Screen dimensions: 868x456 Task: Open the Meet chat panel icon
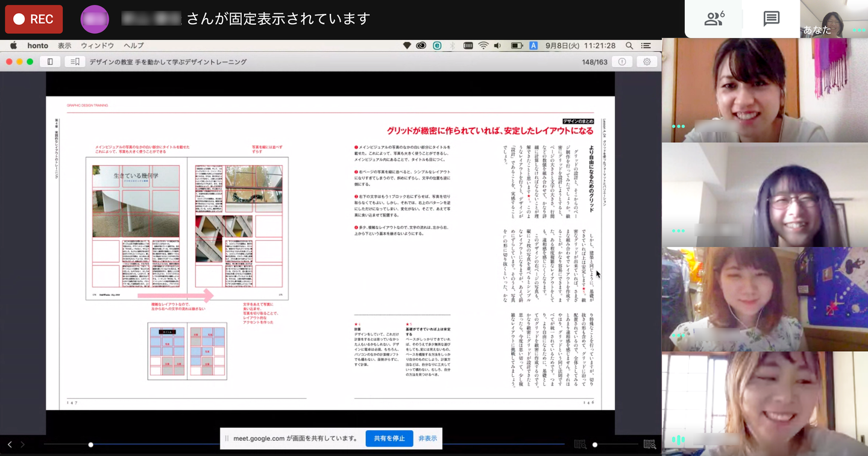coord(771,19)
